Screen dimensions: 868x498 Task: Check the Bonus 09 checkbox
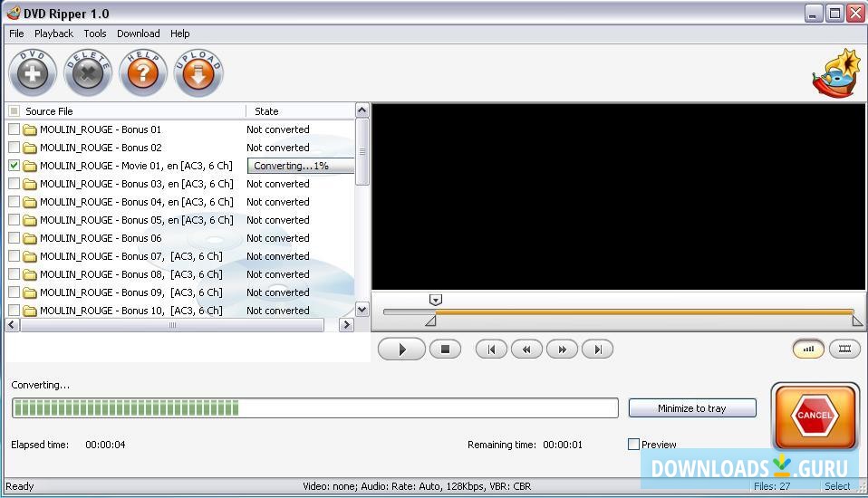point(14,292)
